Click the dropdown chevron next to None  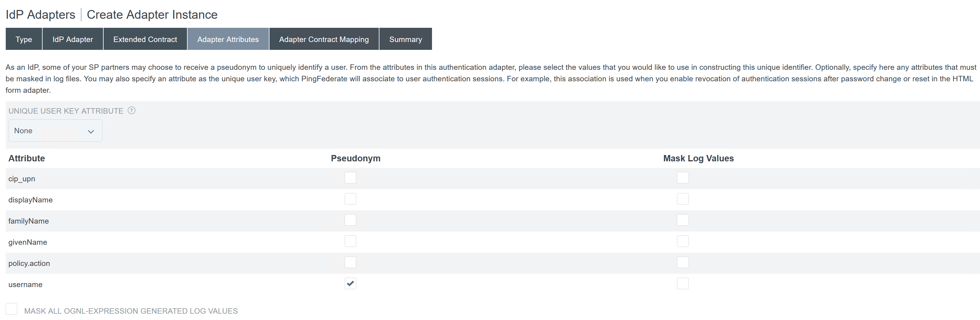click(91, 131)
